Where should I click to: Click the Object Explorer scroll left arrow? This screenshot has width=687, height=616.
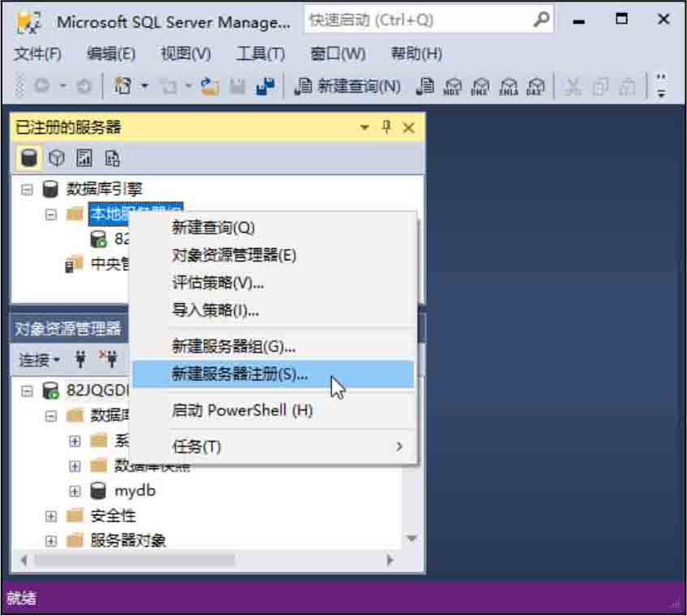click(23, 560)
